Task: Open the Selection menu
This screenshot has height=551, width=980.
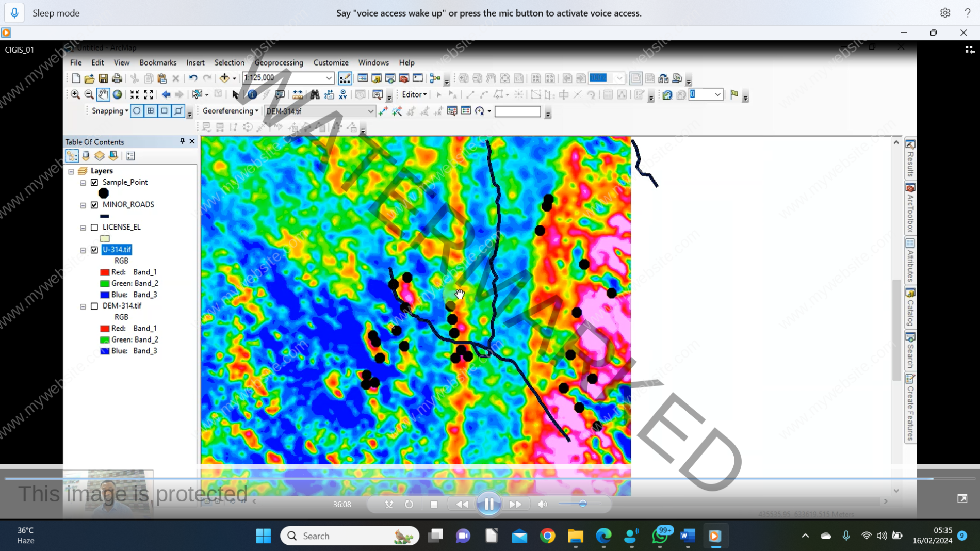Action: 230,62
